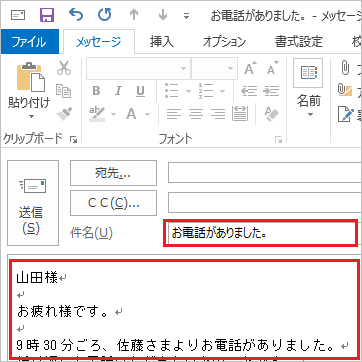Insert a signature with the pen icon

(x=345, y=114)
